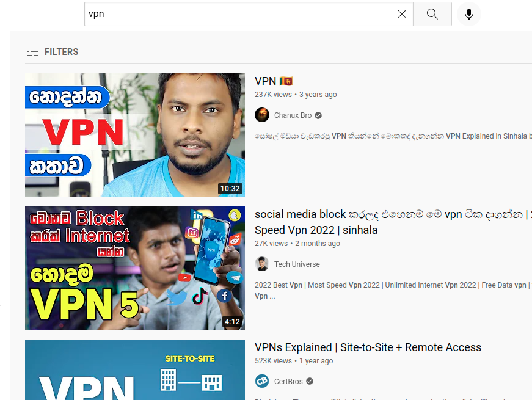Open VPNs Explained | Site-to-Site + Remote Access title
Image resolution: width=532 pixels, height=400 pixels.
tap(368, 347)
